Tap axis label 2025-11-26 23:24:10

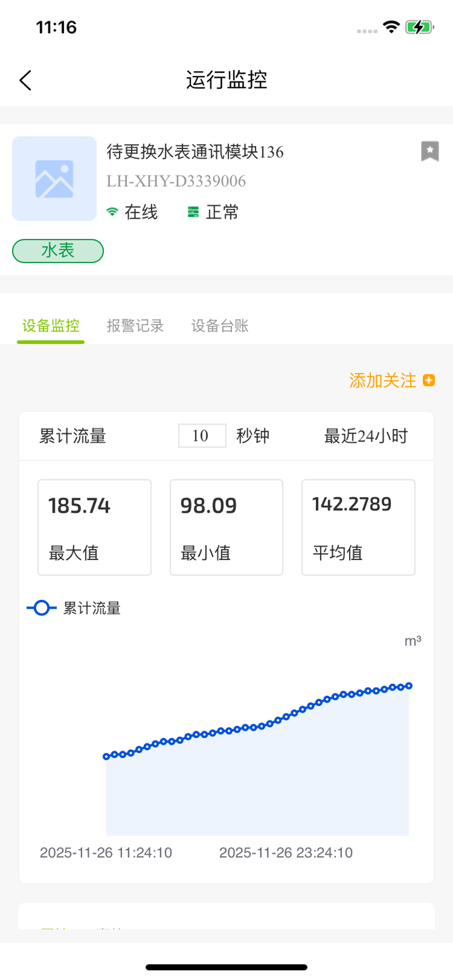tap(286, 853)
